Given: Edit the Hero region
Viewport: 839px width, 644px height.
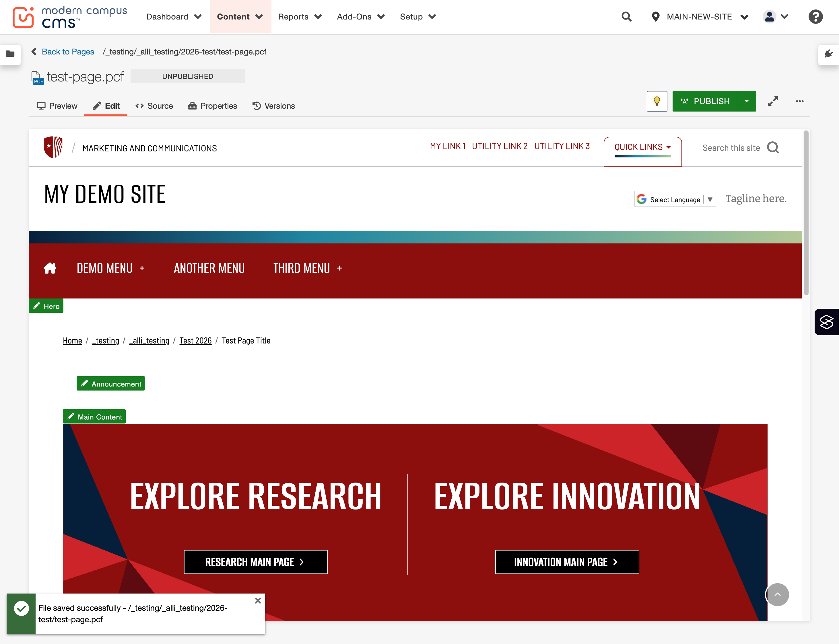Looking at the screenshot, I should point(46,306).
